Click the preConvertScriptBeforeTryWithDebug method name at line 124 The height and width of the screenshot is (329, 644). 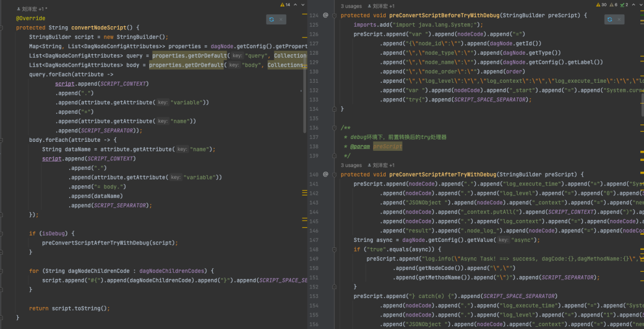444,15
